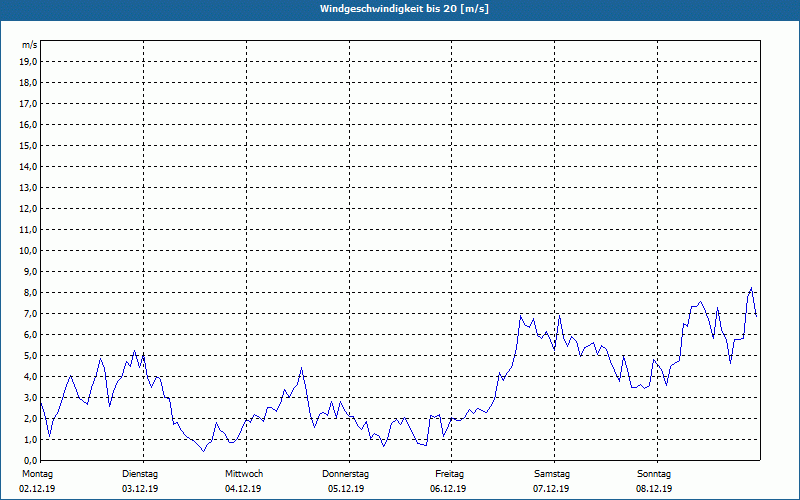Select the 3,0 axis value
The width and height of the screenshot is (800, 500).
pyautogui.click(x=30, y=397)
